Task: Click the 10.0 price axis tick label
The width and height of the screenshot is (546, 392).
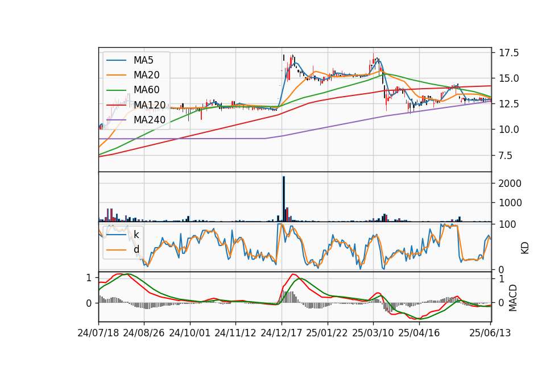Action: (x=508, y=130)
